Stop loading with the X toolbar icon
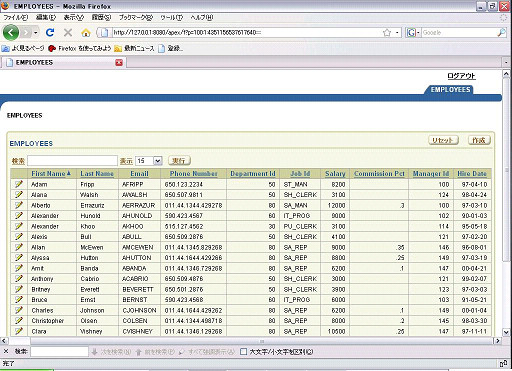This screenshot has width=512, height=371. [x=68, y=32]
